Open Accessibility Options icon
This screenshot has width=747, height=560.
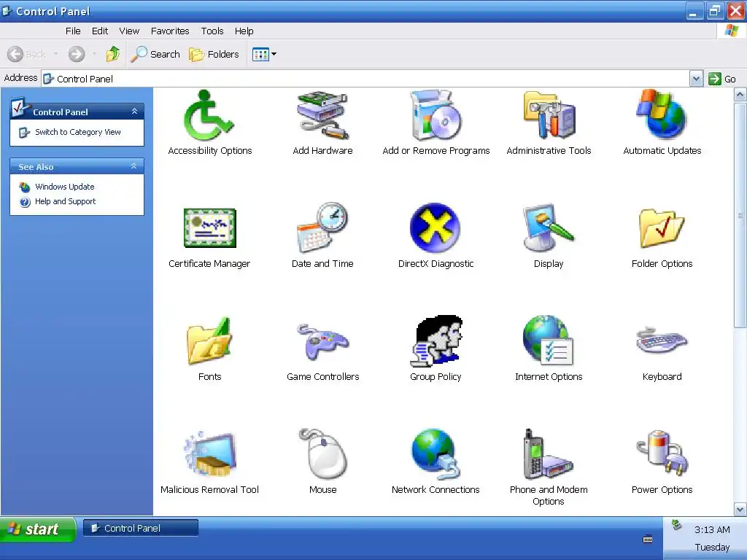click(x=209, y=115)
